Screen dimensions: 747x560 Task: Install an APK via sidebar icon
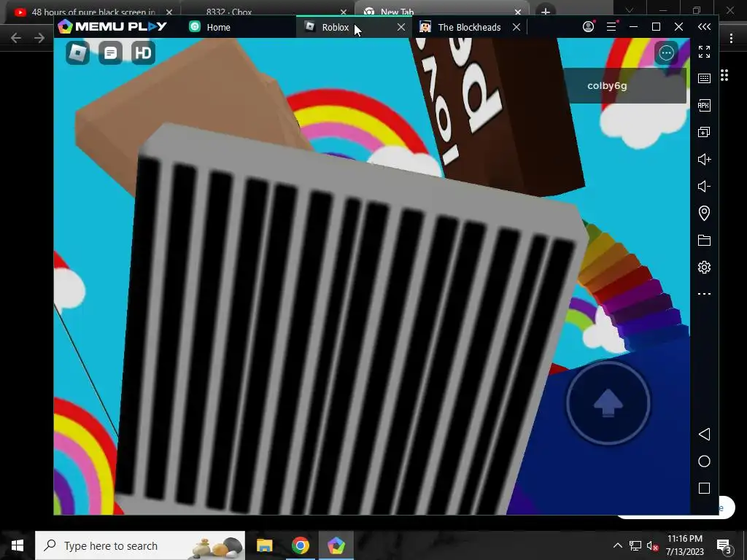coord(704,105)
